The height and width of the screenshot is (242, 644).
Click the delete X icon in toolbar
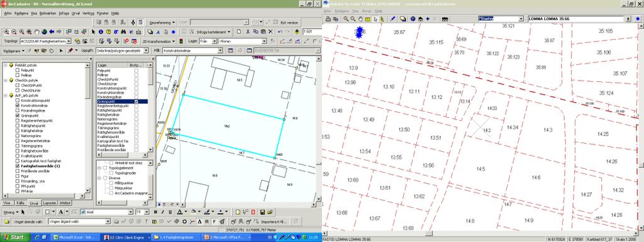[270, 32]
